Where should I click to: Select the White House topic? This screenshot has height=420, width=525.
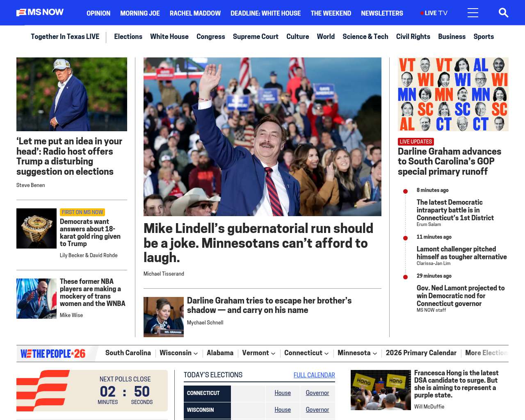coord(169,37)
